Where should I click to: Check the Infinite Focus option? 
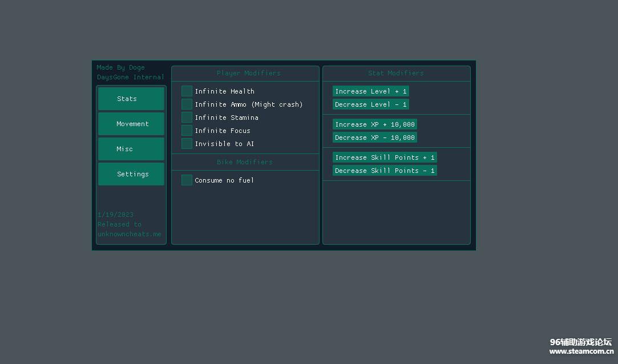187,131
